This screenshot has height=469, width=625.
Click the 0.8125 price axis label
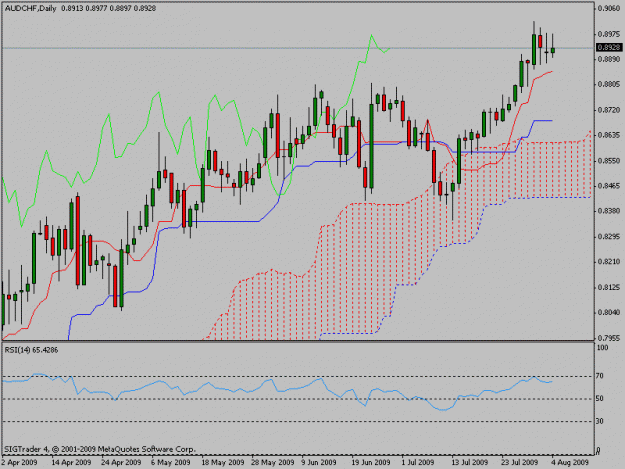[x=609, y=287]
